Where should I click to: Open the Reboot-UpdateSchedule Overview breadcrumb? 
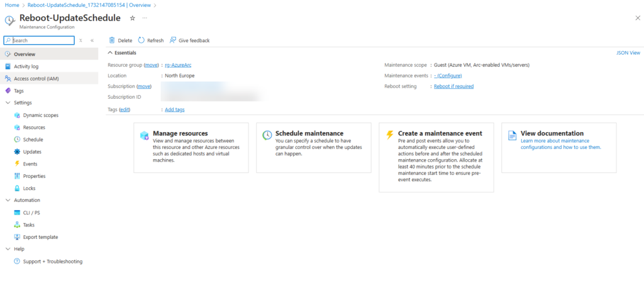tap(89, 5)
